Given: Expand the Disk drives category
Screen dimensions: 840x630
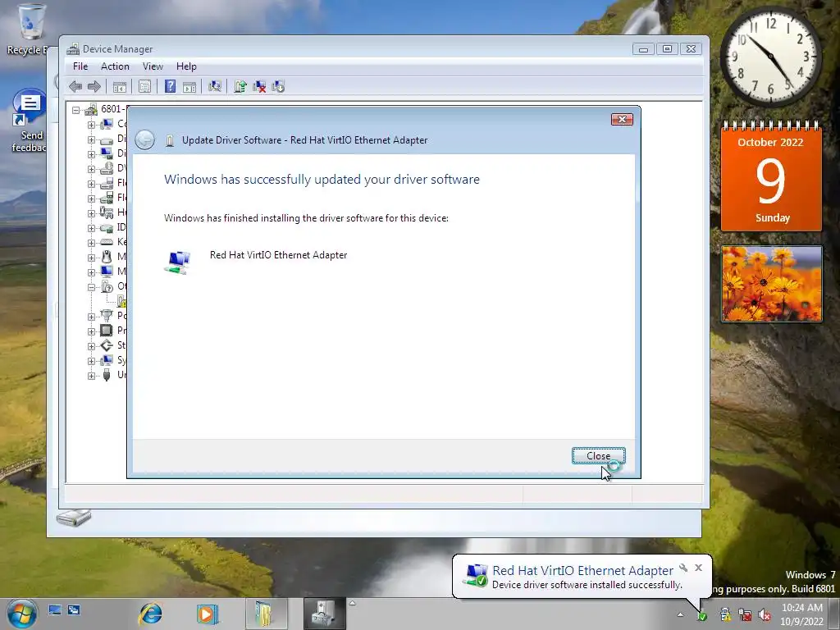Looking at the screenshot, I should click(x=91, y=139).
